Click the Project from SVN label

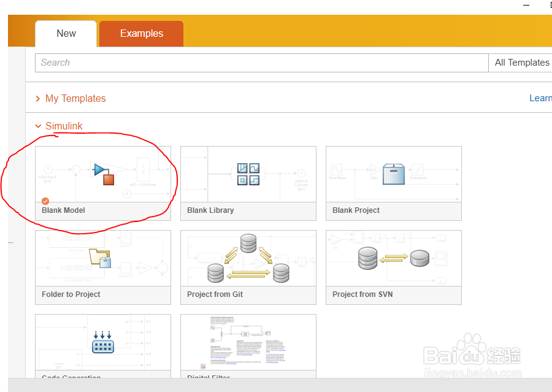[x=362, y=294]
